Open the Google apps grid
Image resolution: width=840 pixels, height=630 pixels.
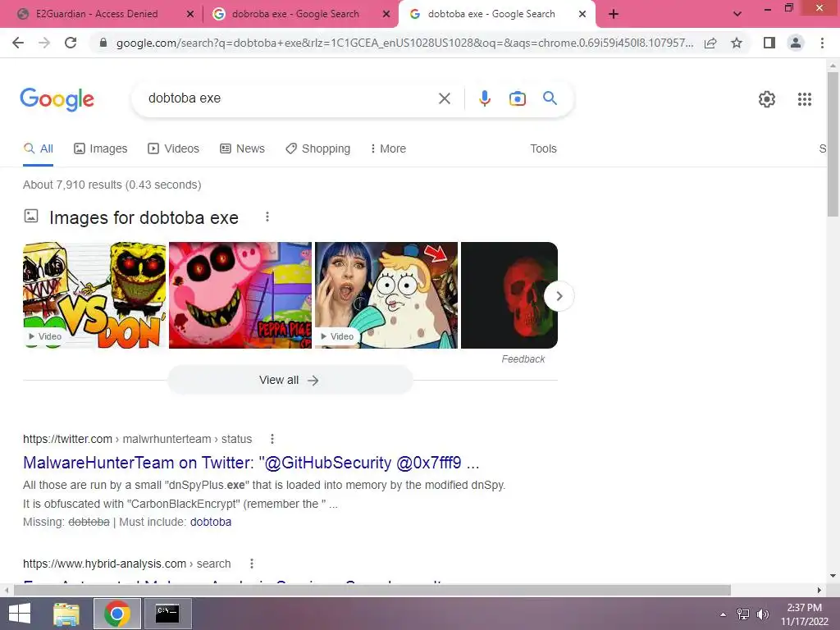pos(804,99)
